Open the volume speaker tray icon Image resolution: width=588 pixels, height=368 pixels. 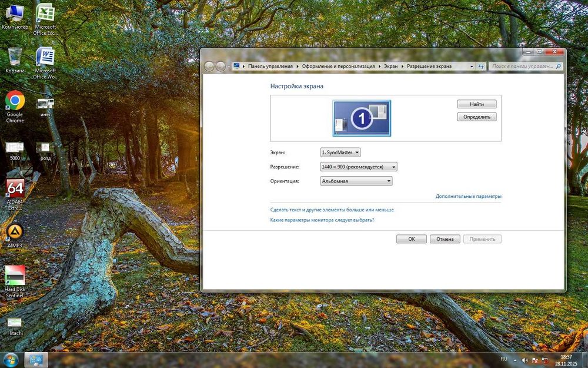525,360
